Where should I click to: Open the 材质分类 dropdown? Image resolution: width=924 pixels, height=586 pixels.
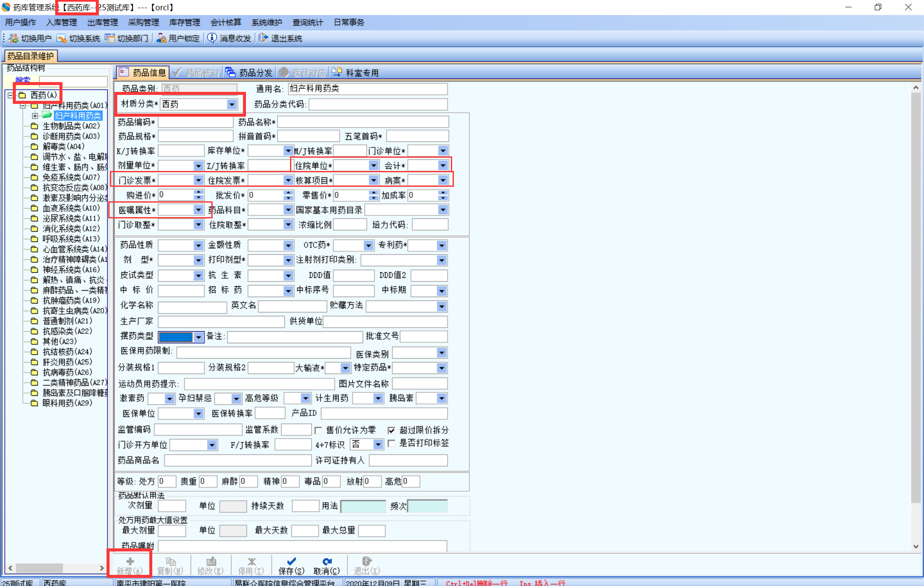point(231,104)
